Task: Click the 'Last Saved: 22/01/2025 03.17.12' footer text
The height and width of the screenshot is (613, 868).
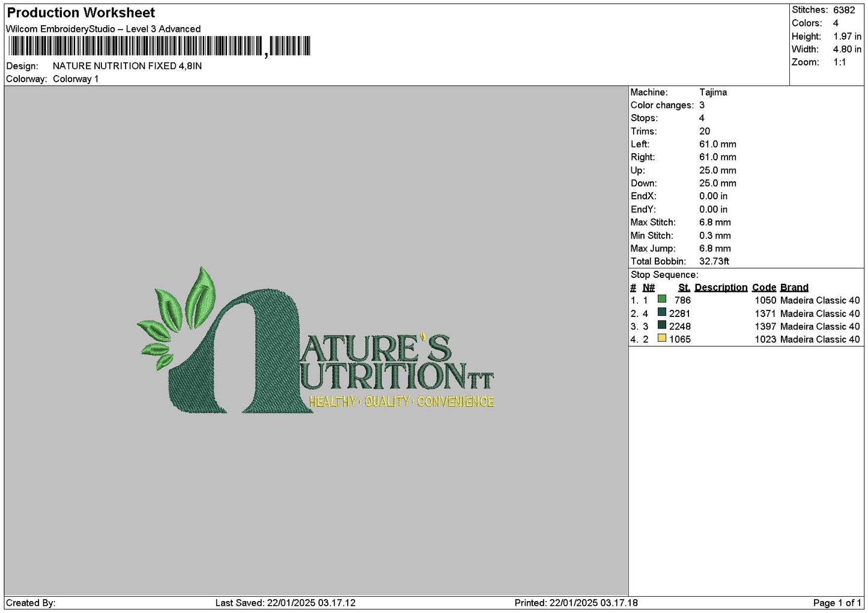Action: [x=285, y=603]
